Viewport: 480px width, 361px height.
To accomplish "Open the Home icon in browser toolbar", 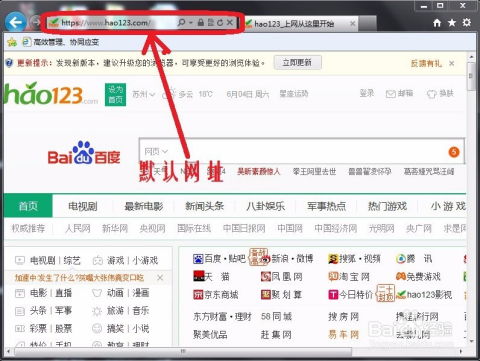I will [x=437, y=23].
